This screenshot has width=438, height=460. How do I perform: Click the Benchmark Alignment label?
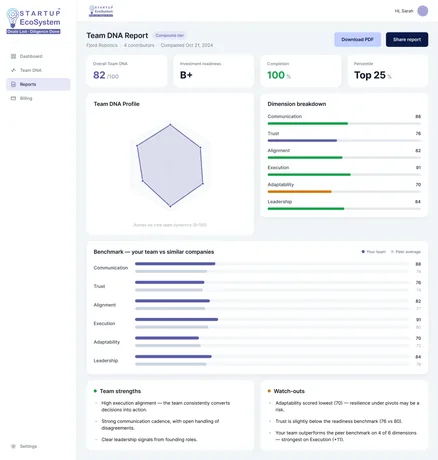105,305
